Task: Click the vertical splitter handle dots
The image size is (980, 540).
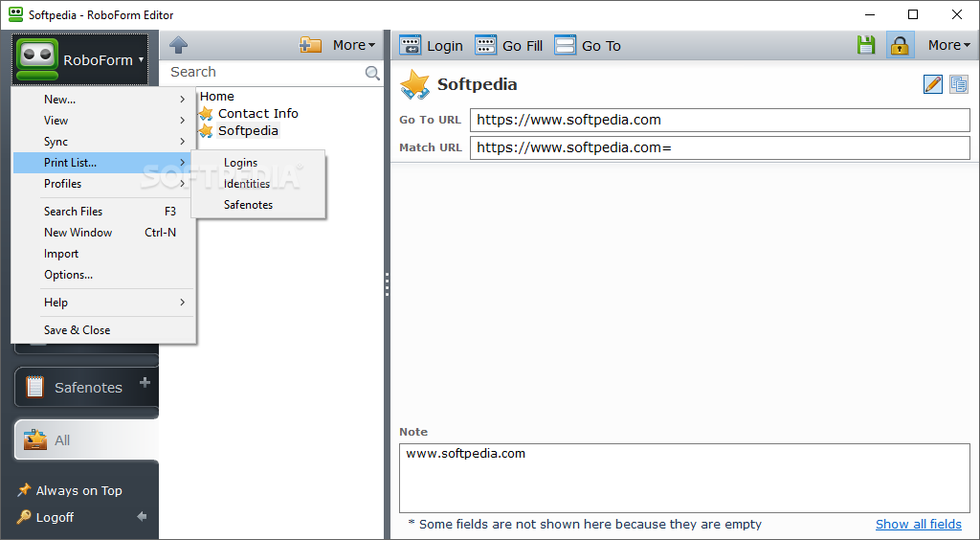Action: (x=387, y=283)
